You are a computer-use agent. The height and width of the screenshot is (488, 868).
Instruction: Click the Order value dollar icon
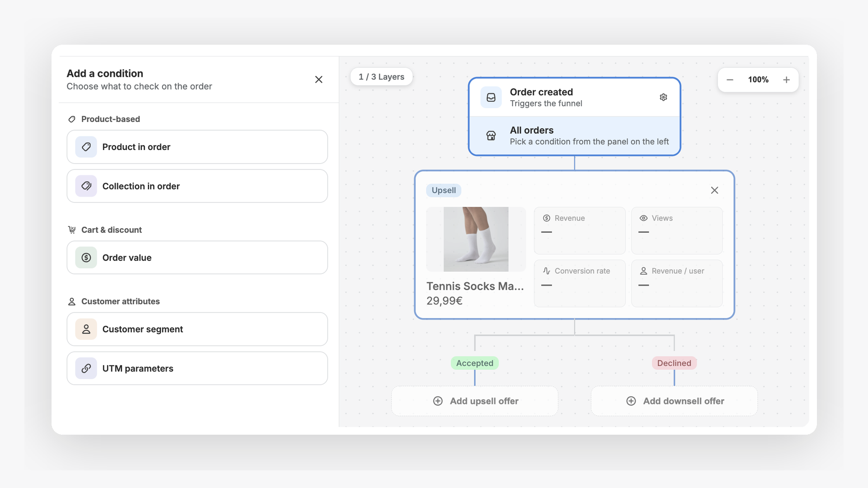(86, 258)
